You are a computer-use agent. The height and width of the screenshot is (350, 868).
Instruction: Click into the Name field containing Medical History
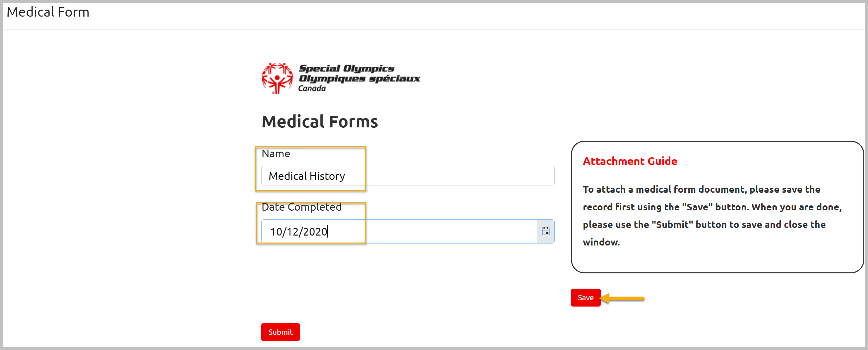pyautogui.click(x=408, y=176)
